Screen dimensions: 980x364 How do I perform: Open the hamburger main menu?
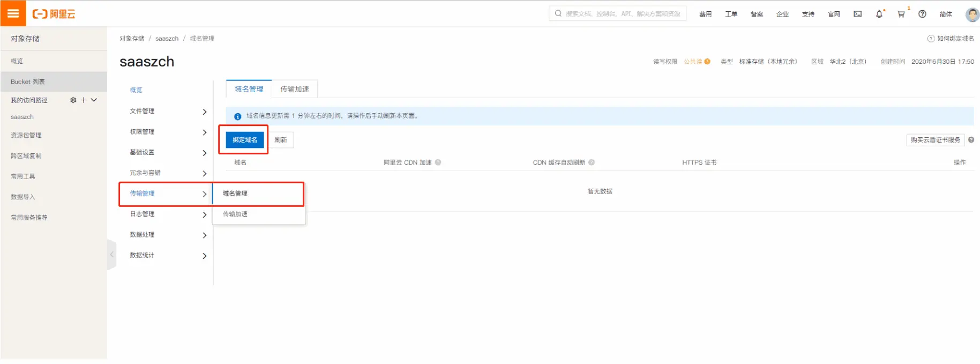click(x=13, y=13)
